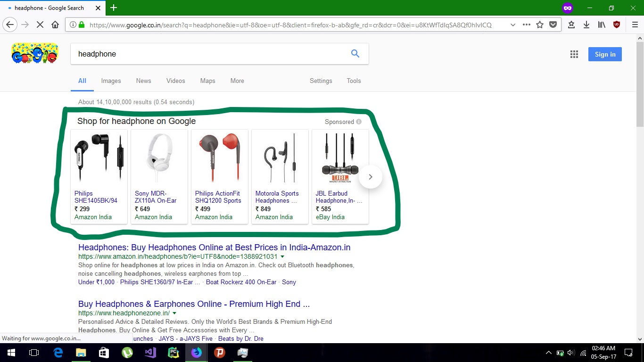This screenshot has width=644, height=362.
Task: Follow the Under ₹1,000 sitelink
Action: tap(96, 282)
